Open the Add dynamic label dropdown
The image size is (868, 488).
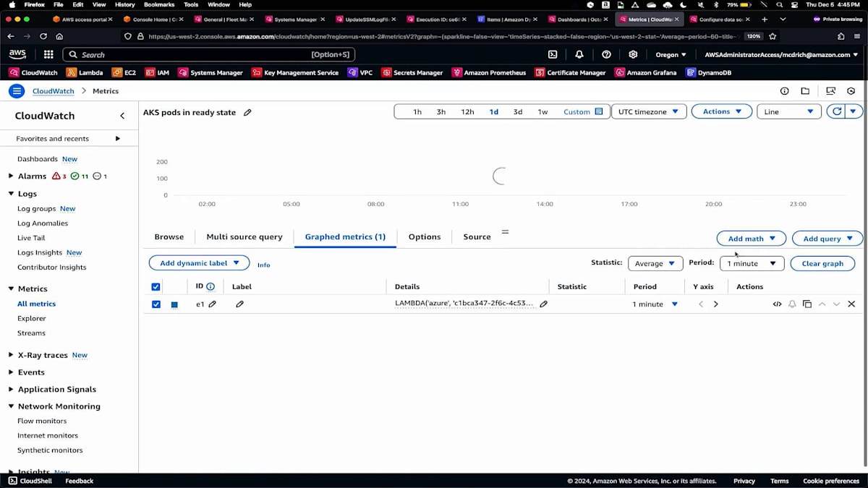pos(199,263)
